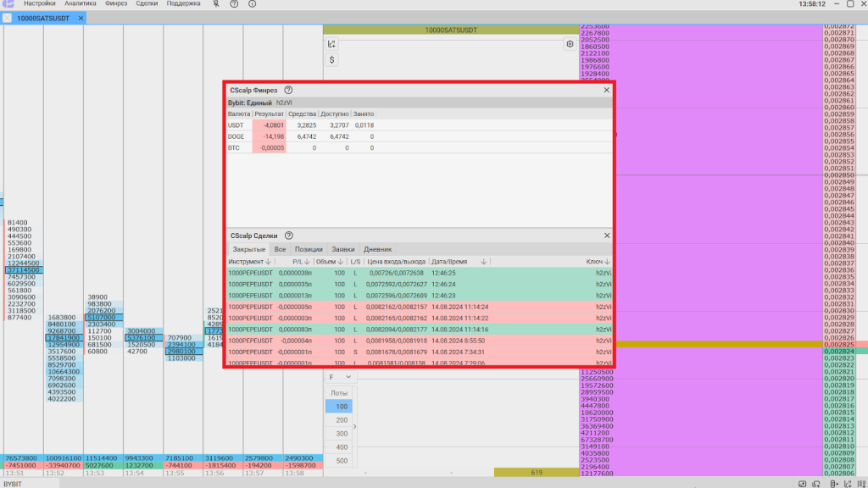Select the 500 lot size
Image resolution: width=868 pixels, height=488 pixels.
click(341, 461)
